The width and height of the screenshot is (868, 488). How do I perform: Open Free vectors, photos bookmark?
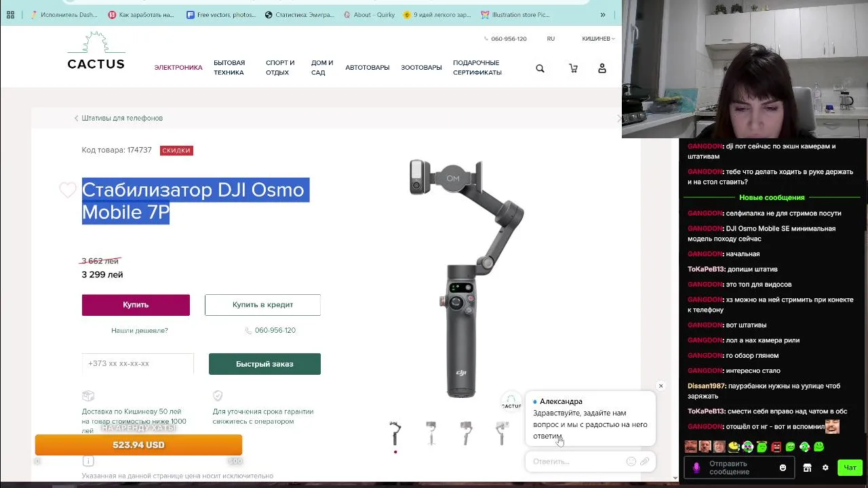click(x=221, y=14)
